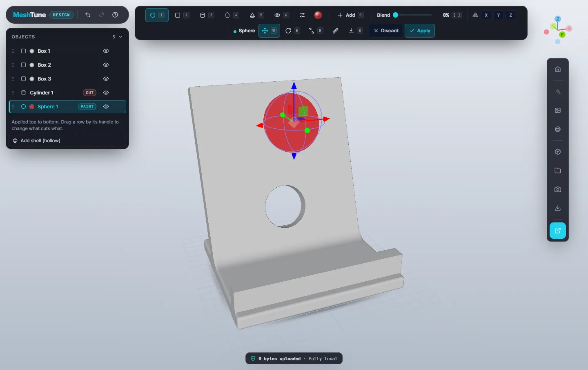The height and width of the screenshot is (370, 588).
Task: Apply the sphere changes
Action: click(x=420, y=31)
